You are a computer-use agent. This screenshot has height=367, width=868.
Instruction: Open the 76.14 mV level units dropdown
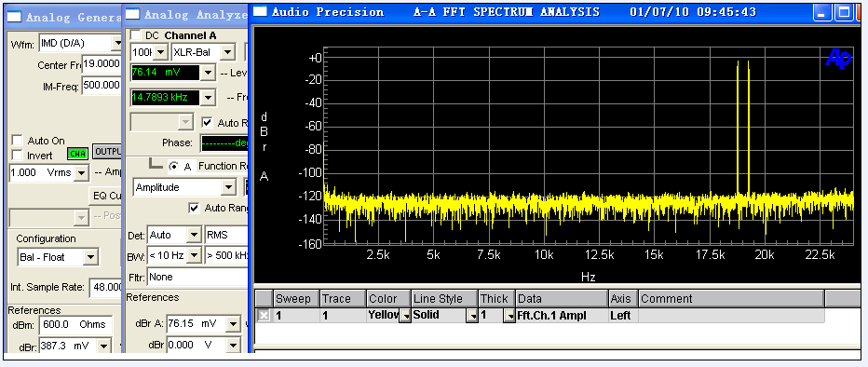[x=208, y=73]
